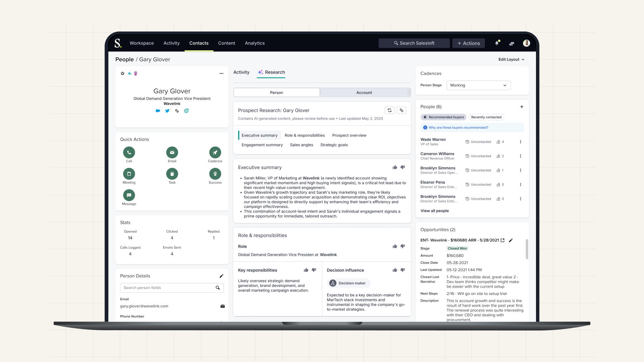
Task: Log a Success with the quick action icon
Action: tap(215, 174)
